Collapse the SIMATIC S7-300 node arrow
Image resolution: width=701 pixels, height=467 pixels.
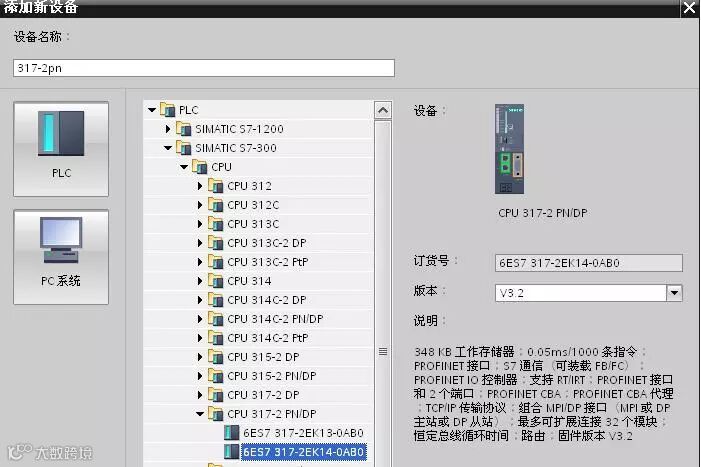pyautogui.click(x=168, y=147)
